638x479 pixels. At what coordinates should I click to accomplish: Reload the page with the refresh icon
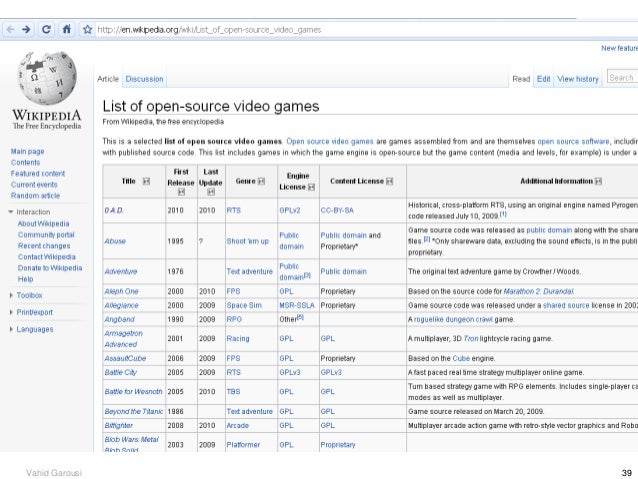[47, 30]
